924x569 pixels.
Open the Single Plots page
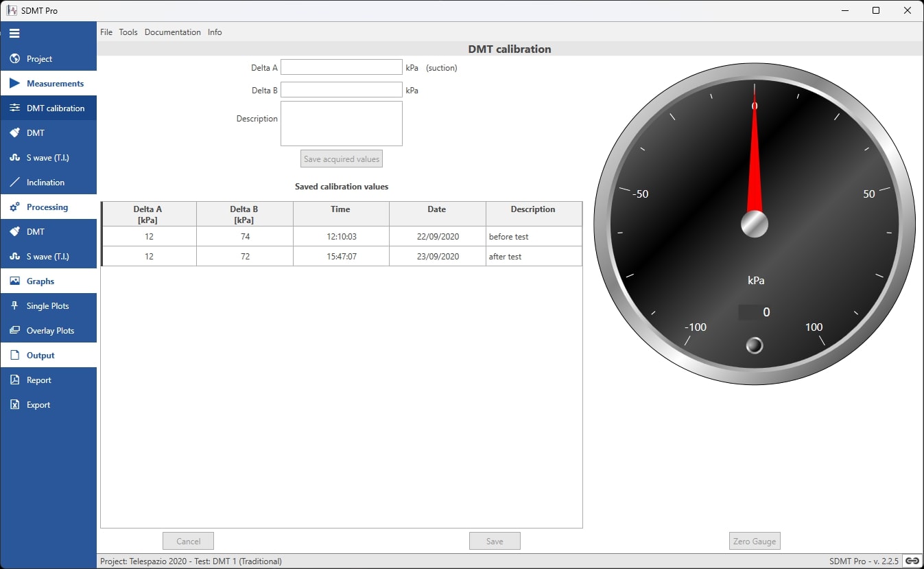point(49,306)
